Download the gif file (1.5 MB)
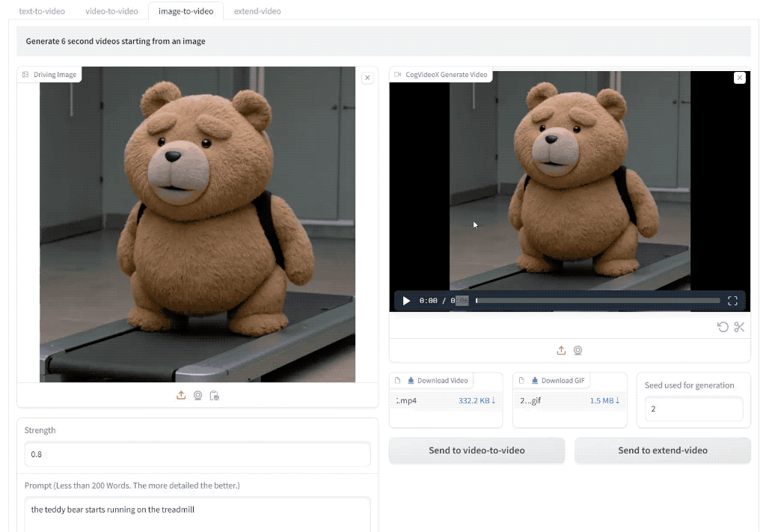Viewport: 769px width, 532px height. 604,400
